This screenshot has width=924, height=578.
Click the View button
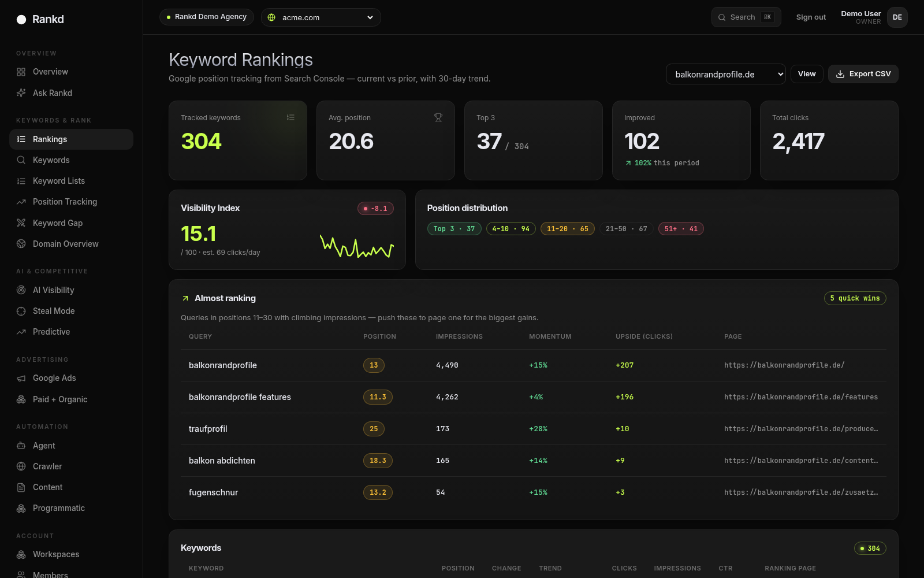pyautogui.click(x=807, y=74)
